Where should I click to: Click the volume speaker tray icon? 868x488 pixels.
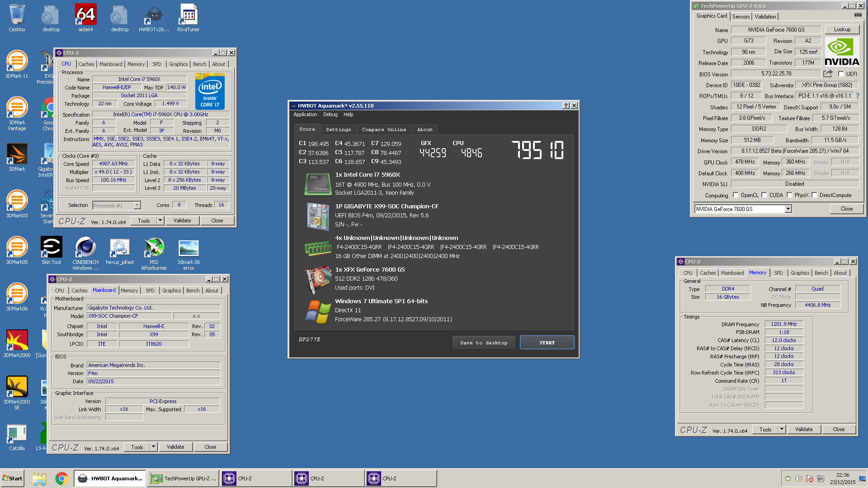[x=799, y=479]
